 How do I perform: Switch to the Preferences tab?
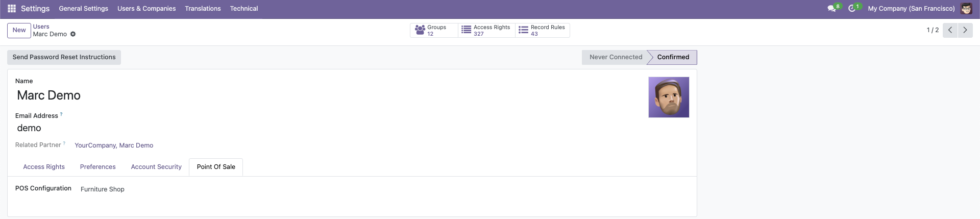(x=98, y=167)
